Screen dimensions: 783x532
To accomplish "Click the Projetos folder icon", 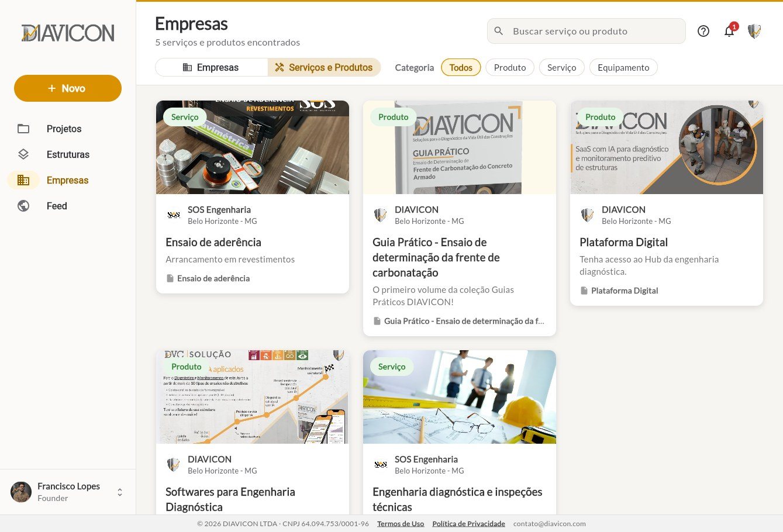I will (x=23, y=129).
